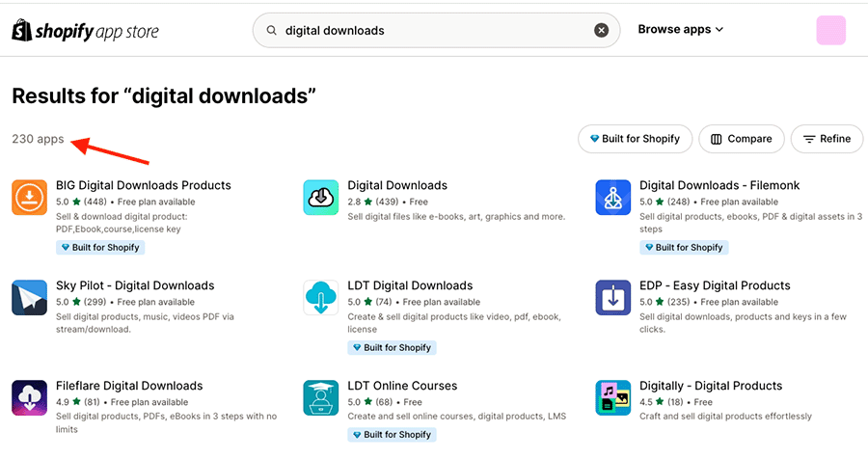
Task: Click inside the digital downloads search box
Action: pyautogui.click(x=434, y=31)
